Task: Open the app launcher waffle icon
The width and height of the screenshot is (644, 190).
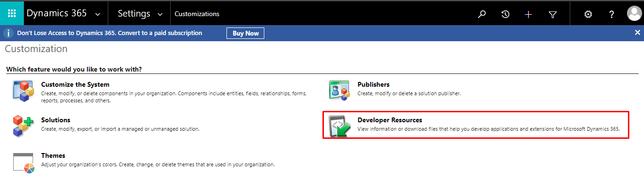Action: pos(12,14)
